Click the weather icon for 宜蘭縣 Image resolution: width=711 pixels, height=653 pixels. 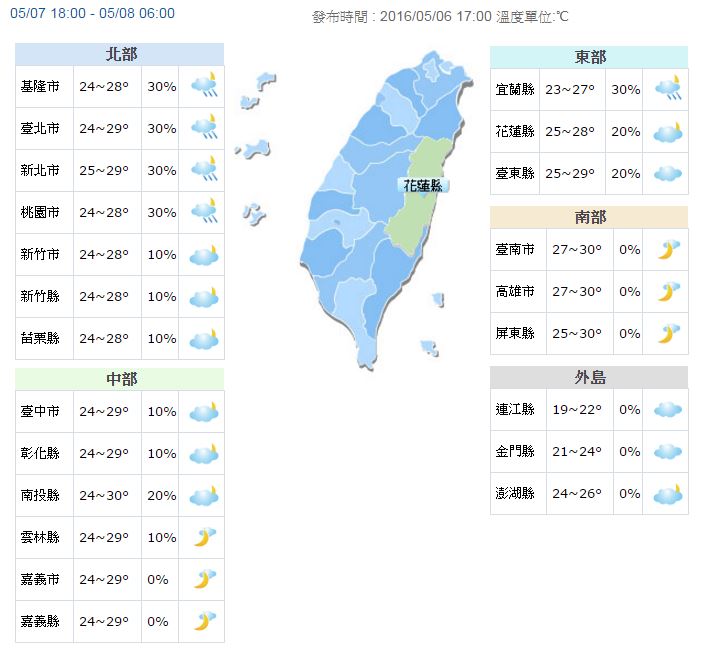[x=667, y=90]
